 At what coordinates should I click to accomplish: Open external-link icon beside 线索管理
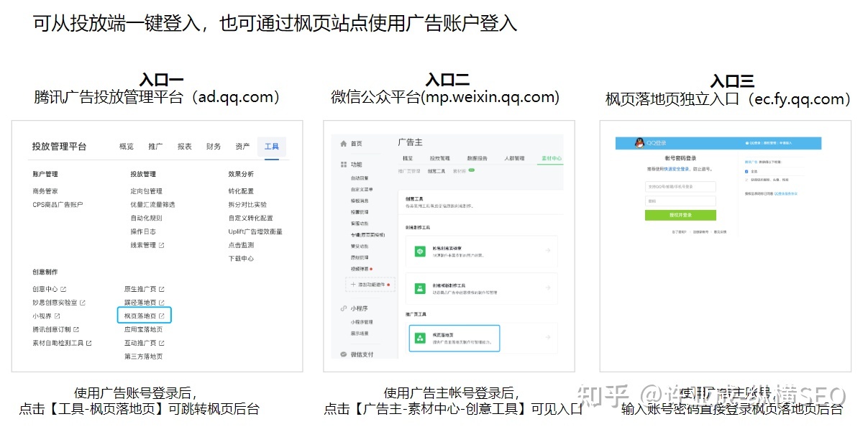click(162, 245)
